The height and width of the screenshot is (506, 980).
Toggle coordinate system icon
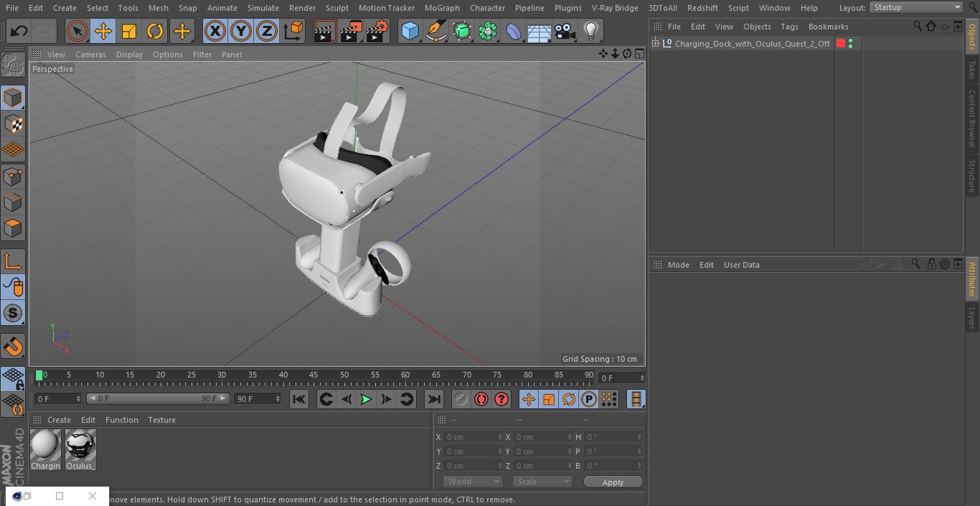(293, 32)
